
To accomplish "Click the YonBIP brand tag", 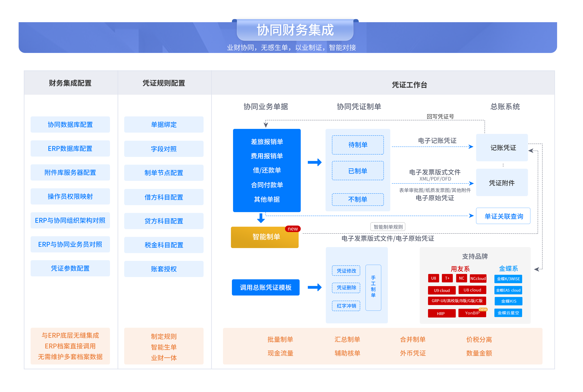I will click(x=472, y=313).
